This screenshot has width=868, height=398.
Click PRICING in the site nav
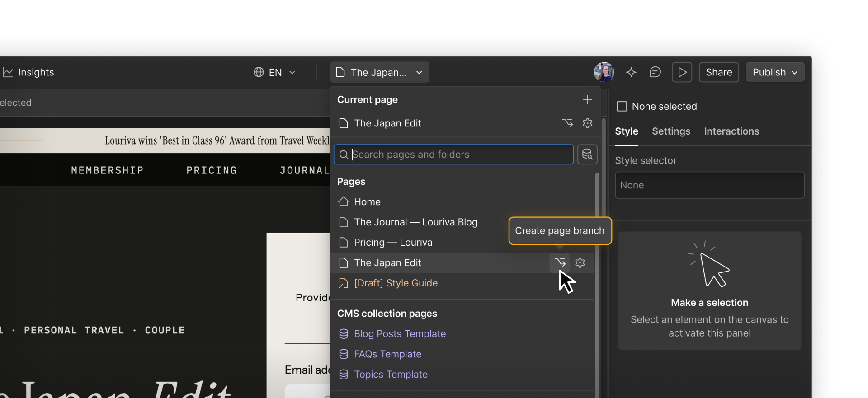212,170
